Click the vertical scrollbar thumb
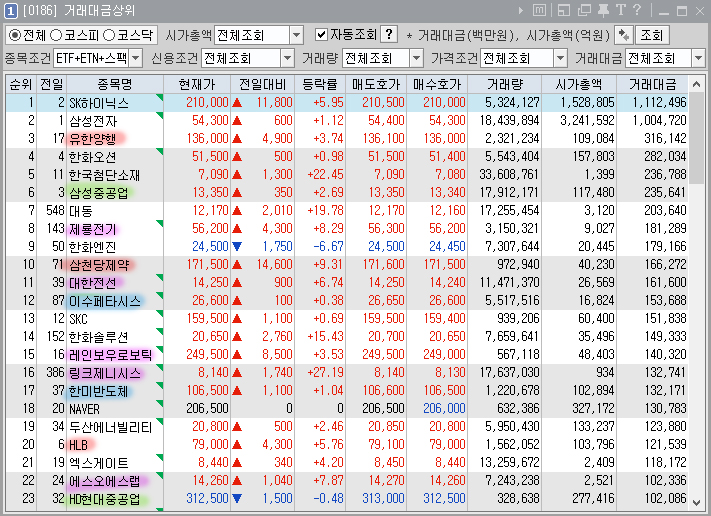The width and height of the screenshot is (711, 516). click(696, 138)
